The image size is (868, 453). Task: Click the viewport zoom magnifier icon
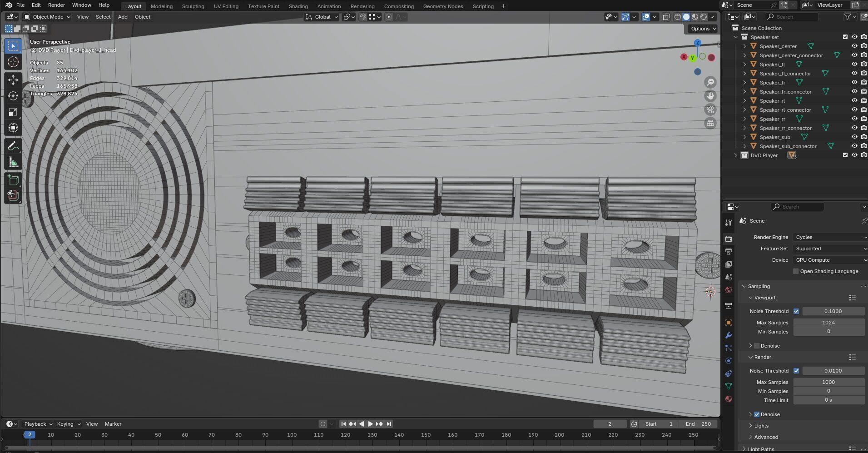point(710,82)
